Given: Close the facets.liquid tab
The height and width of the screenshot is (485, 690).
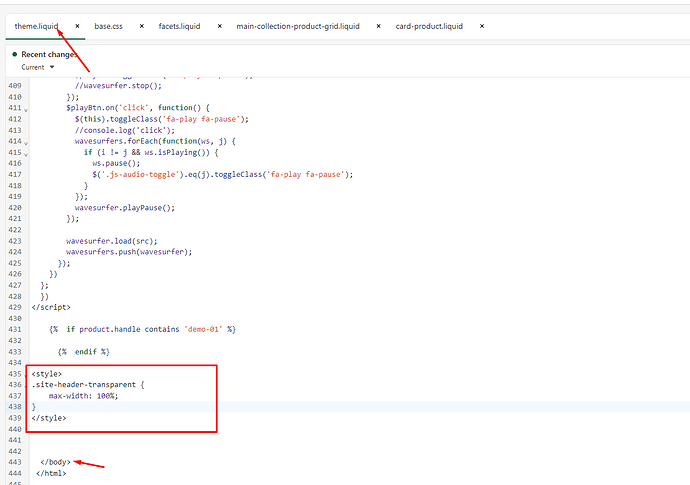Looking at the screenshot, I should pos(220,26).
